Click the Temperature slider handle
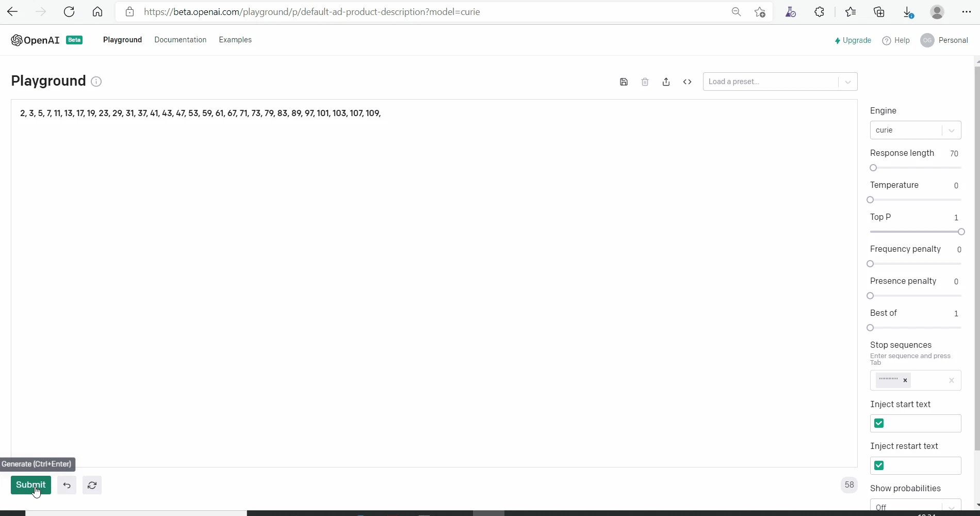This screenshot has width=980, height=516. [x=871, y=200]
